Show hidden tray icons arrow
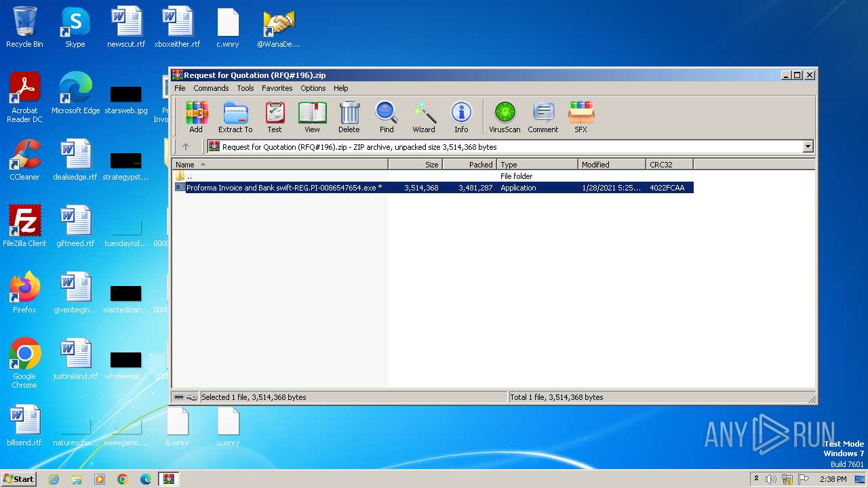Viewport: 868px width, 488px height. click(x=756, y=479)
